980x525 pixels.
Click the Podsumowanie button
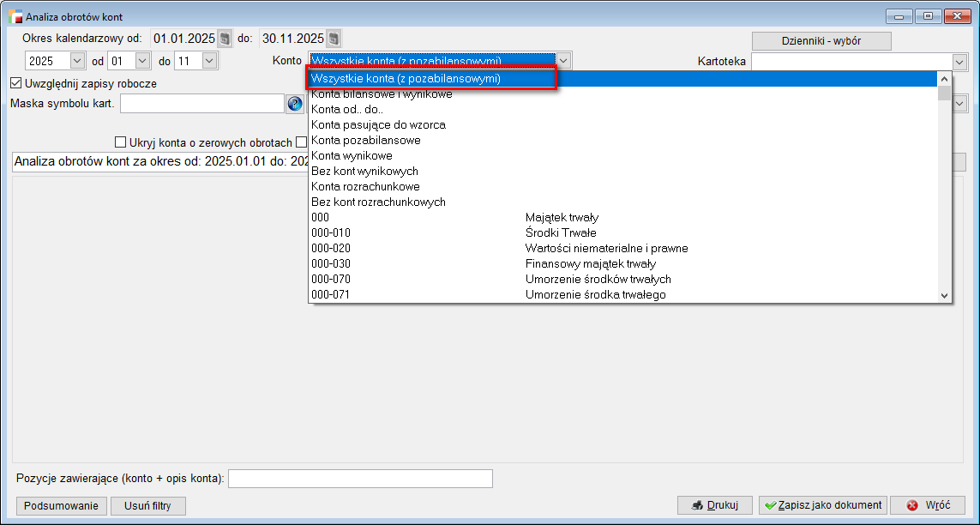point(62,505)
